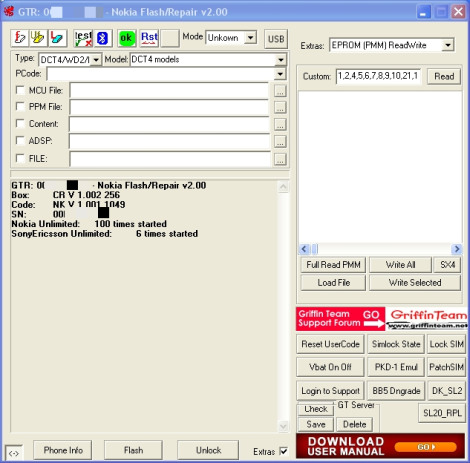Click the Bluetooth toolbar icon
470x463 pixels.
[103, 38]
